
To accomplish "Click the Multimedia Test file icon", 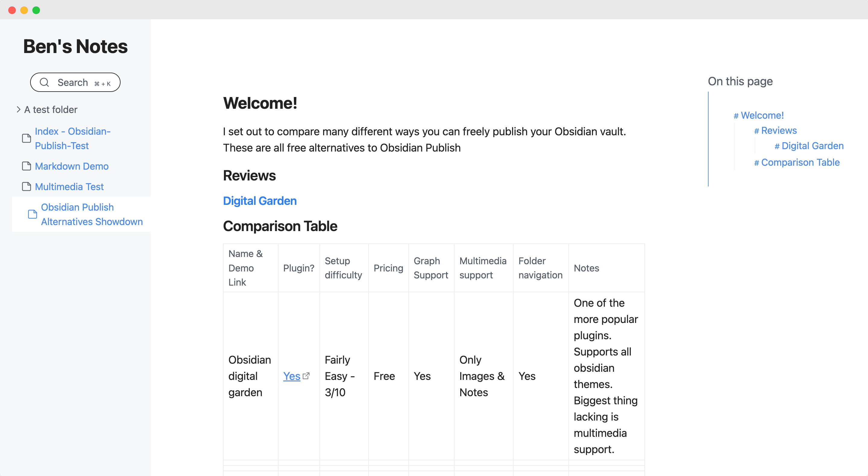I will pyautogui.click(x=26, y=186).
